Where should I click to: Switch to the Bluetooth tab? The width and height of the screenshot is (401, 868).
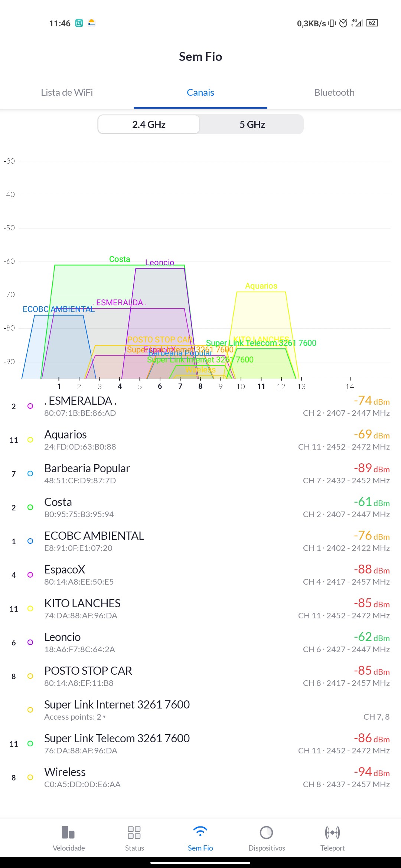(x=334, y=92)
